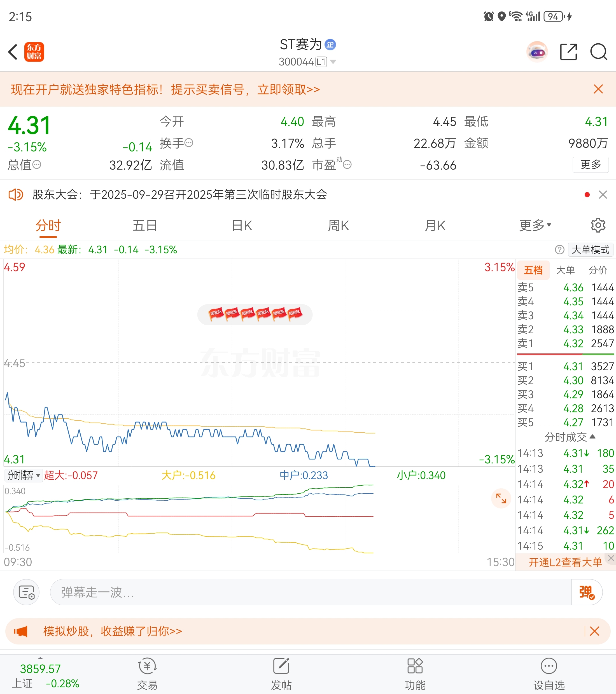Image resolution: width=616 pixels, height=694 pixels.
Task: Collapse the 分时成交 list
Action: point(570,437)
